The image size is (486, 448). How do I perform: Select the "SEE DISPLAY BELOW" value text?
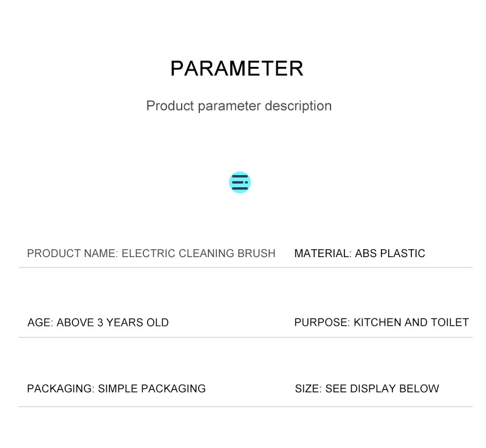(x=382, y=389)
